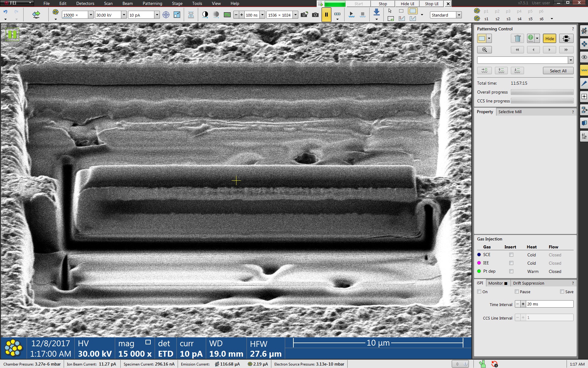The height and width of the screenshot is (368, 588).
Task: Click the undo arrow icon
Action: (6, 12)
